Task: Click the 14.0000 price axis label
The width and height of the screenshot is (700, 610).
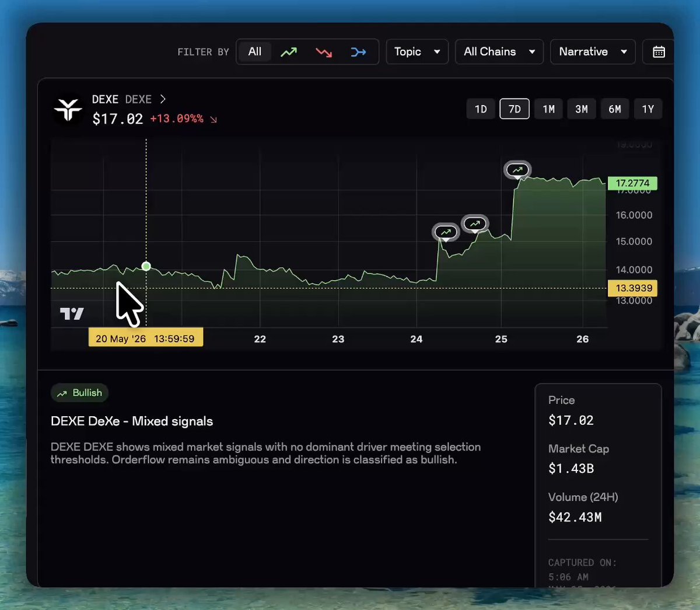Action: point(634,270)
